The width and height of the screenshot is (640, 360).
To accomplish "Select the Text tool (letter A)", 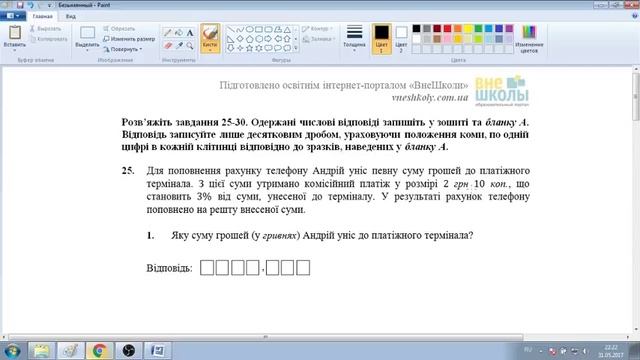I will point(190,33).
